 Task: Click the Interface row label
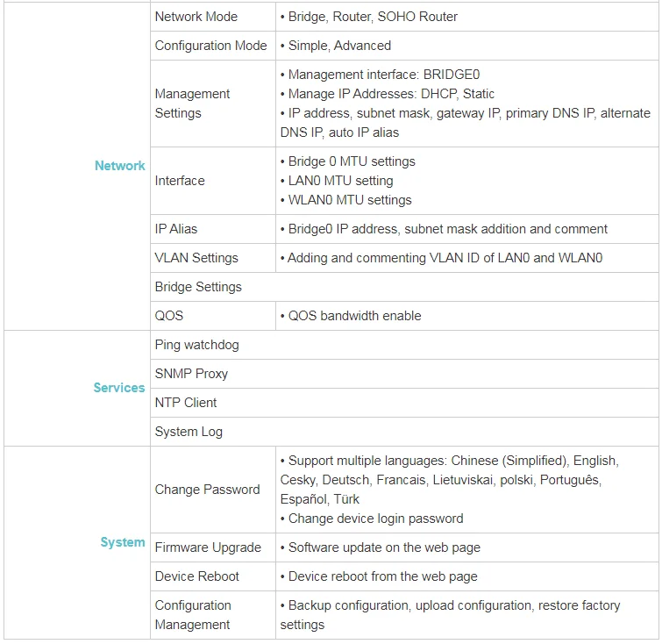click(x=180, y=181)
